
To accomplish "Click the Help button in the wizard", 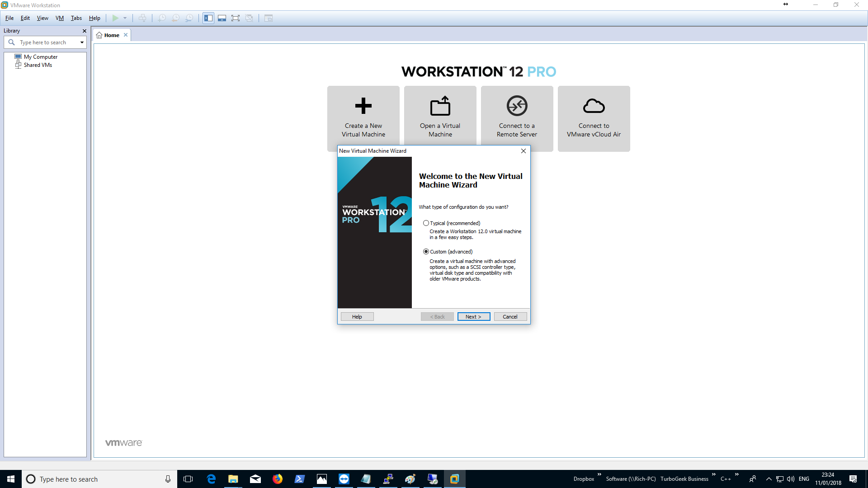I will tap(357, 317).
